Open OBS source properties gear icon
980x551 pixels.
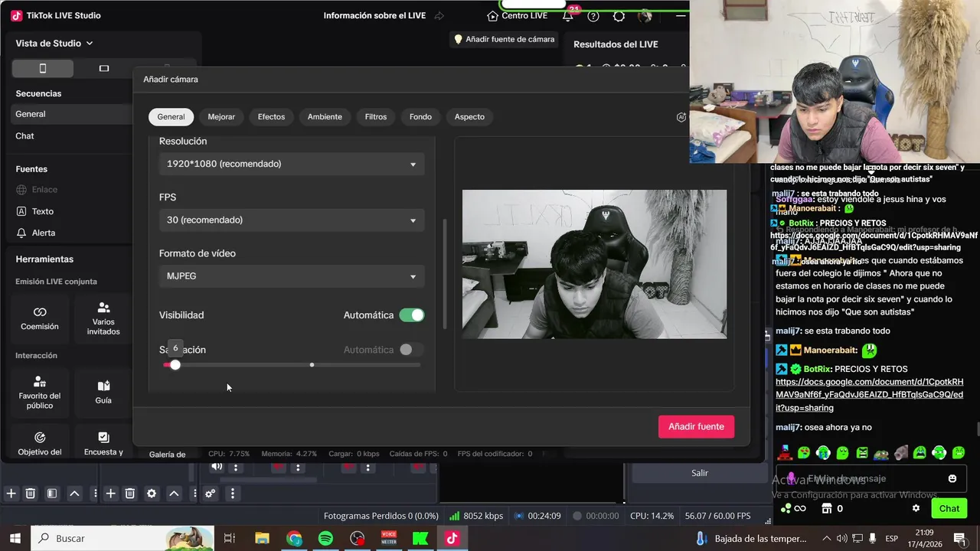coord(152,494)
